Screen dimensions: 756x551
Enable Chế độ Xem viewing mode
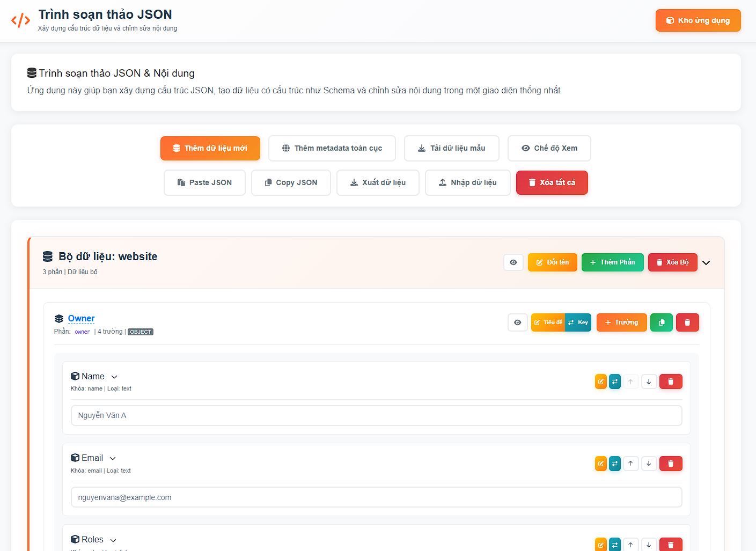[x=549, y=148]
